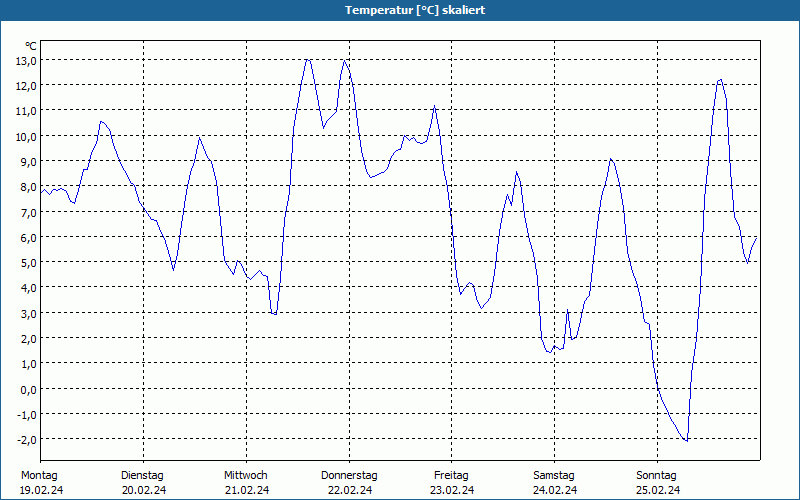800x500 pixels.
Task: Select the 0,0 y-axis value
Action: tap(29, 389)
